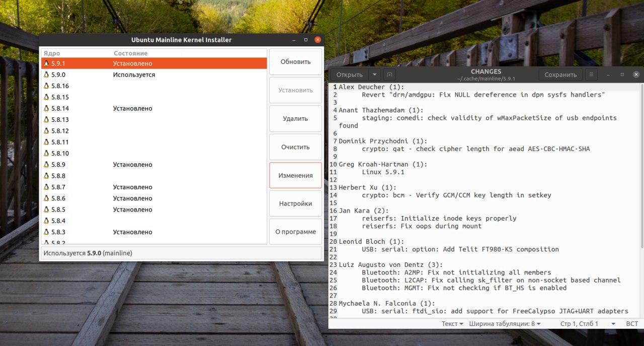Viewport: 644px width, 346px height.
Task: Click the Установлено status of kernel 5.8.14
Action: pos(132,108)
